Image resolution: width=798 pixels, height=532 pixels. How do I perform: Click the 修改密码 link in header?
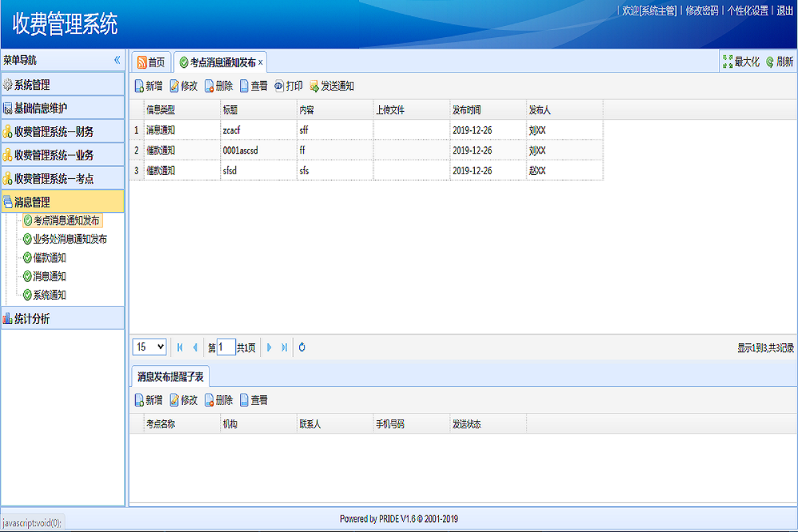coord(702,11)
